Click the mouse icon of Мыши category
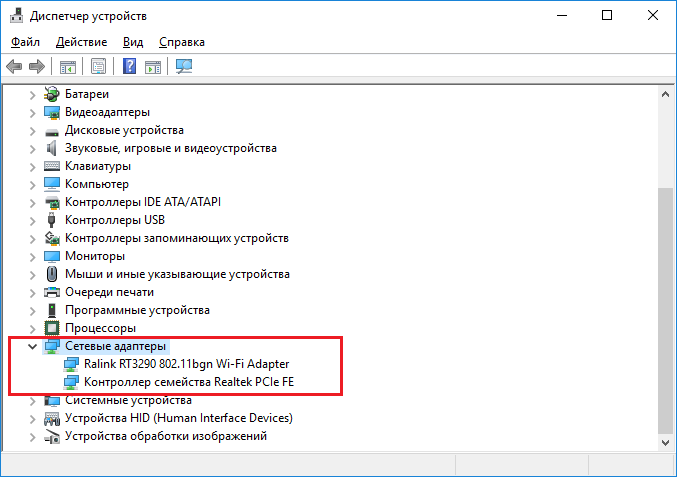This screenshot has width=677, height=477. point(52,274)
